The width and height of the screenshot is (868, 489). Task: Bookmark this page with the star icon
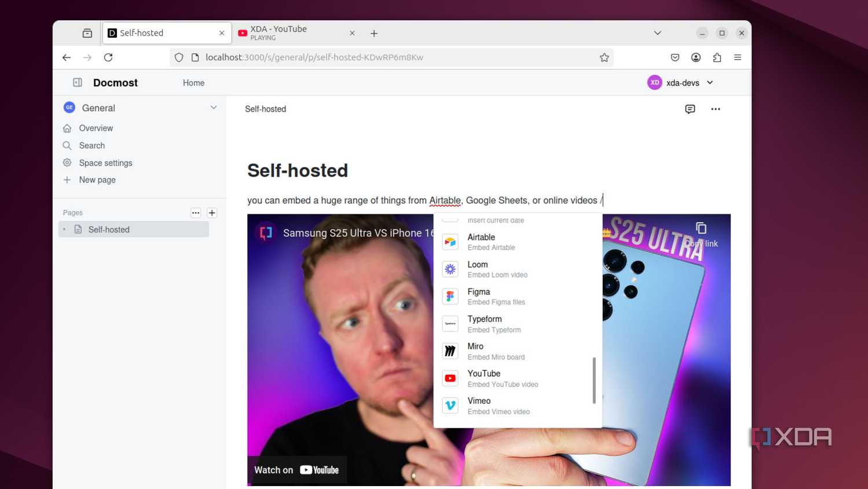pos(604,57)
